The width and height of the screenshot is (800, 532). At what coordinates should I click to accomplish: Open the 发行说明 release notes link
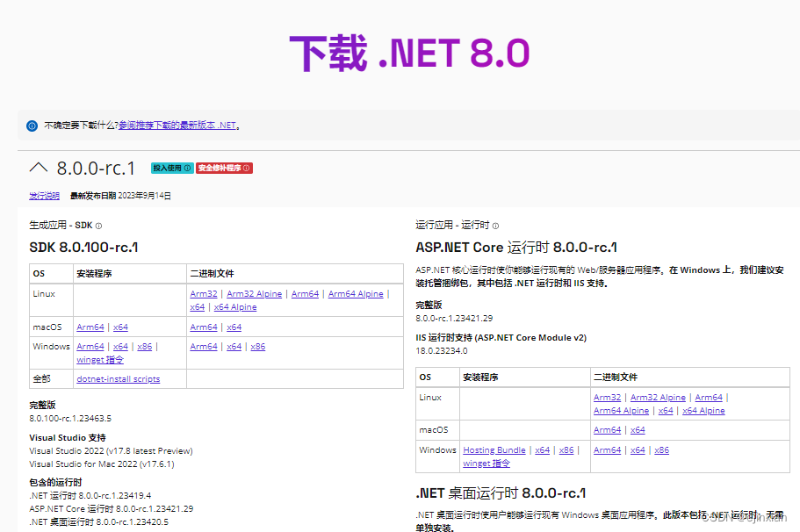(x=45, y=196)
